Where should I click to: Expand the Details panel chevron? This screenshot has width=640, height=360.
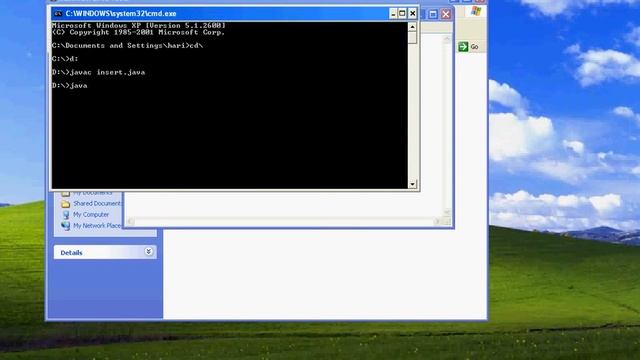[149, 252]
